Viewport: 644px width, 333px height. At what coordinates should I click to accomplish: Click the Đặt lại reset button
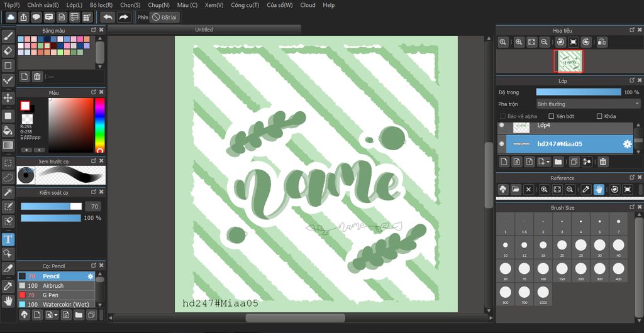165,17
